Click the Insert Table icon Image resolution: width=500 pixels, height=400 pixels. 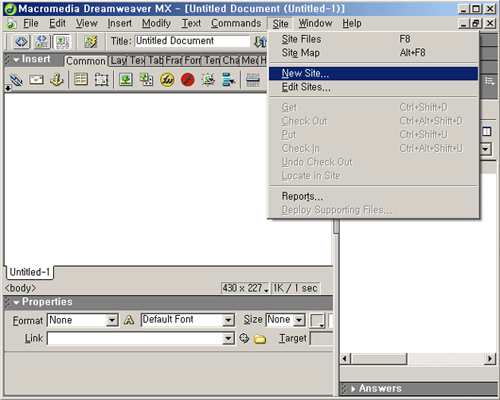(x=81, y=80)
